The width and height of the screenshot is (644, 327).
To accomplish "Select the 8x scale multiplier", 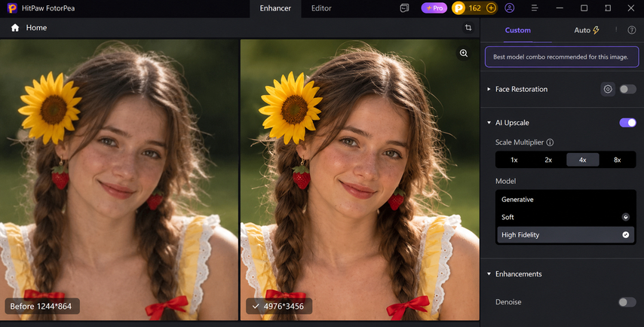I will click(618, 160).
